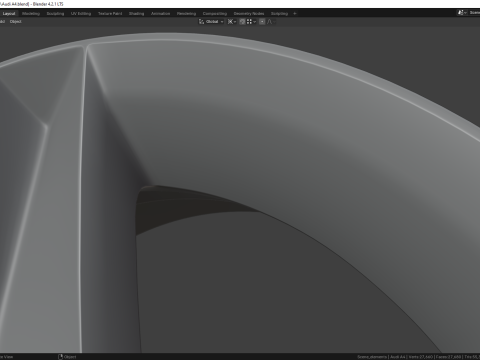Open the Modeling workspace tab

[31, 14]
